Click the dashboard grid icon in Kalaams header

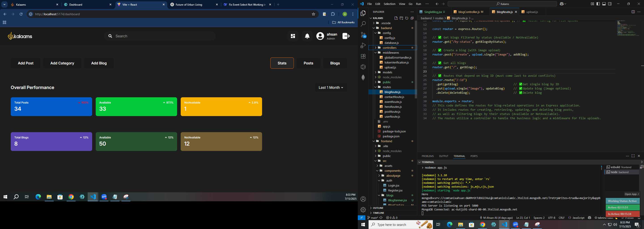[293, 36]
